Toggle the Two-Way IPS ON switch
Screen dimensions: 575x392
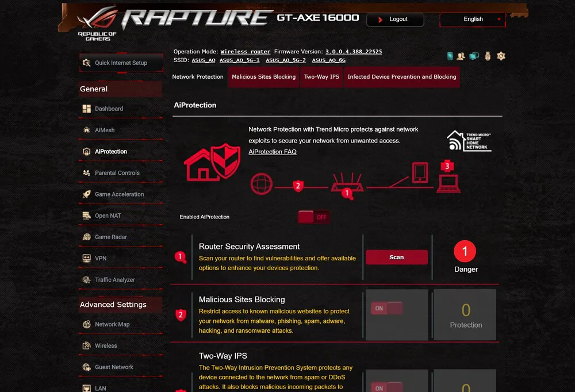click(386, 387)
